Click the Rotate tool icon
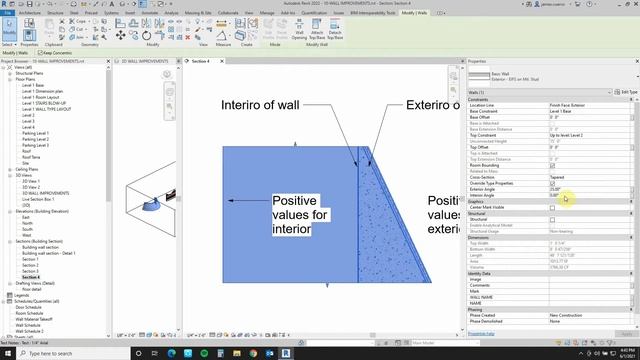The height and width of the screenshot is (360, 640). tap(147, 36)
